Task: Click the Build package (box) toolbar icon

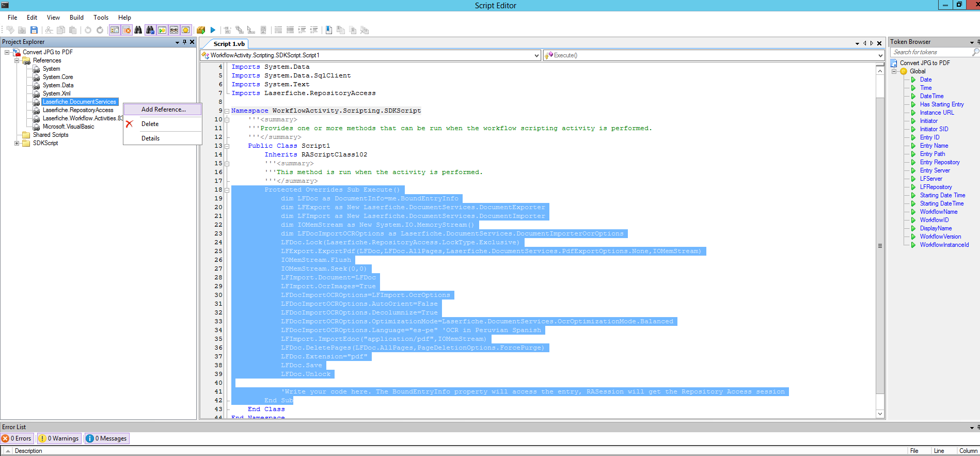Action: [x=201, y=30]
